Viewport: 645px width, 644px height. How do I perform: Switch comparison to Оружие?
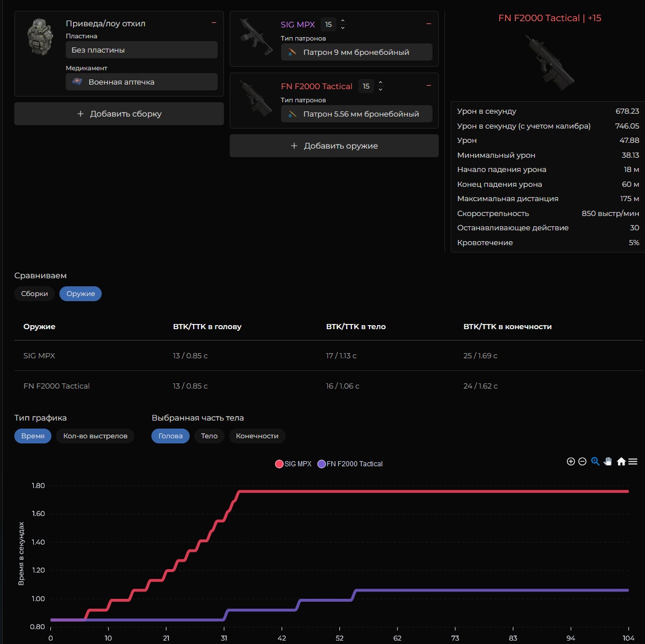coord(81,293)
